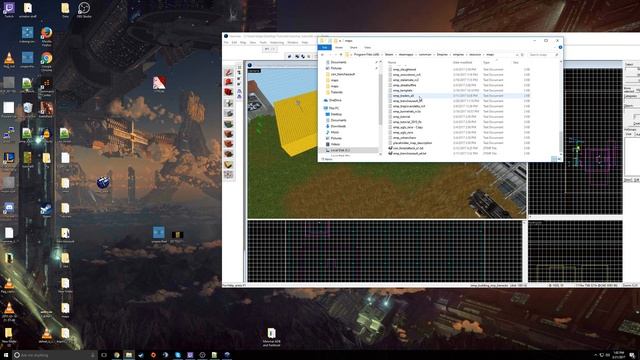Select the Selection tool in Hammer toolbar

pyautogui.click(x=229, y=72)
